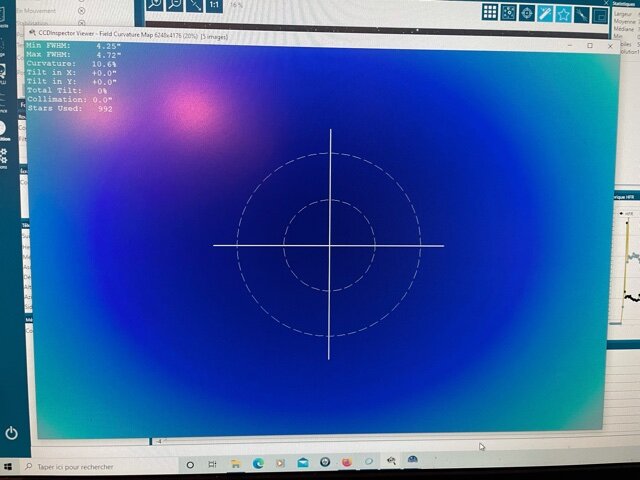Toggle the star detection star icon

[564, 15]
